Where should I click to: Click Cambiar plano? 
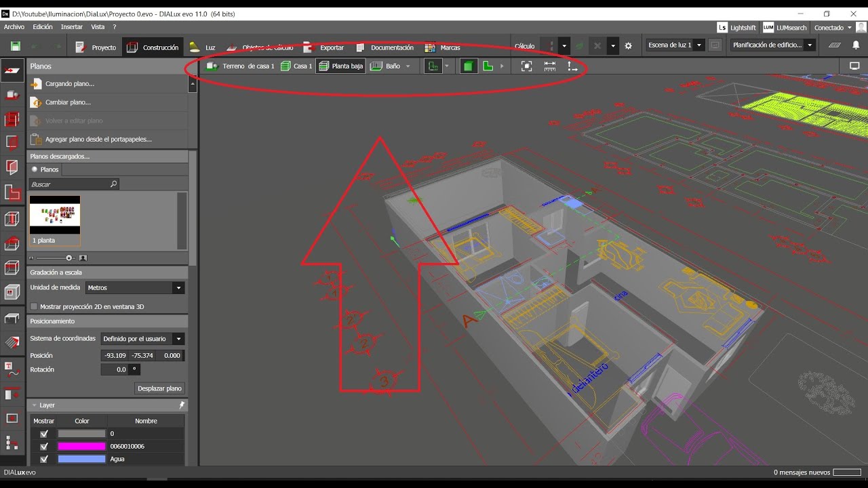point(68,102)
